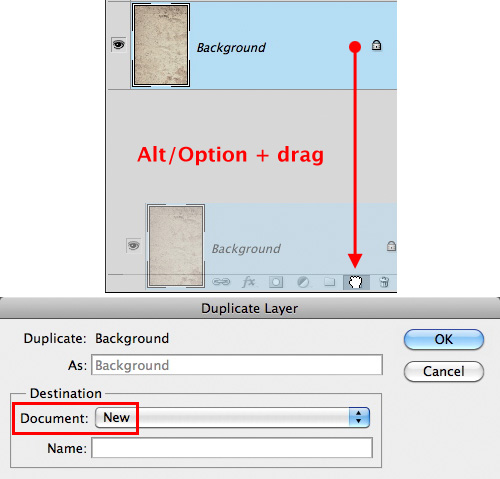Click lock icon on top Background layer

click(x=376, y=45)
